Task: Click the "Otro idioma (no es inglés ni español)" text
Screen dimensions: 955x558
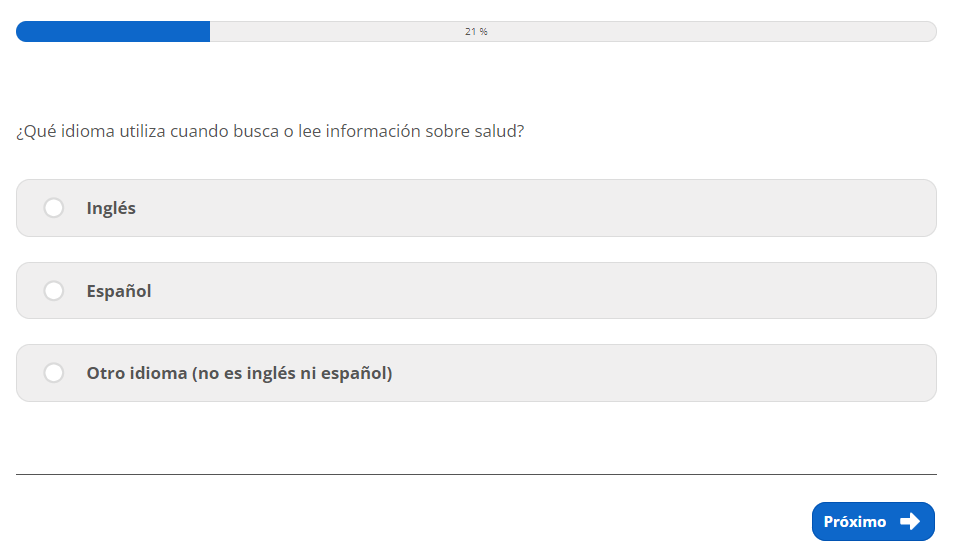Action: [x=239, y=373]
